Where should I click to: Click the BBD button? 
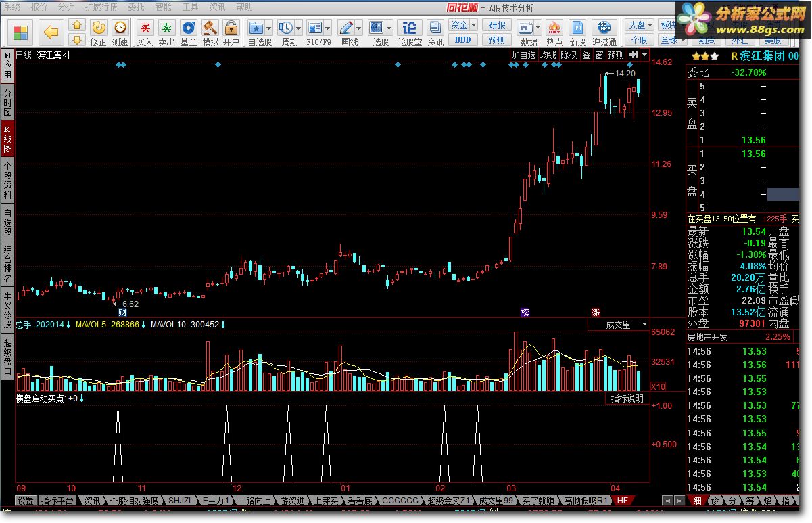(x=463, y=40)
